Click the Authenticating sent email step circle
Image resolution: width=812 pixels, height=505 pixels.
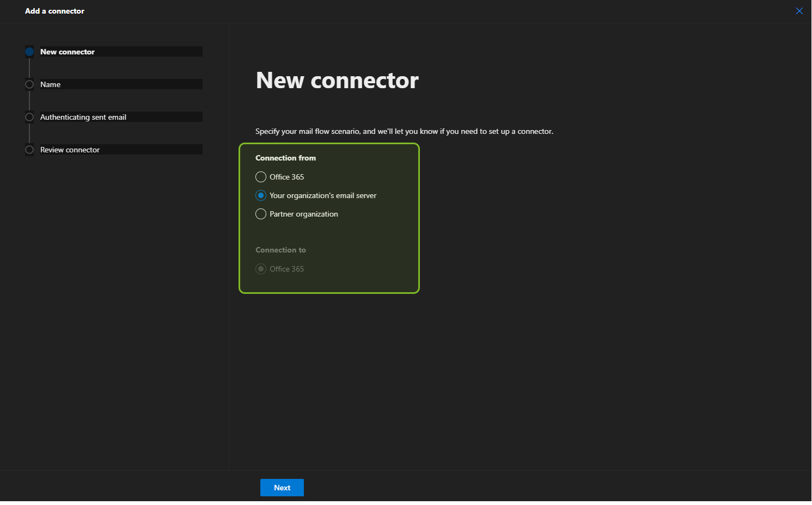(29, 117)
